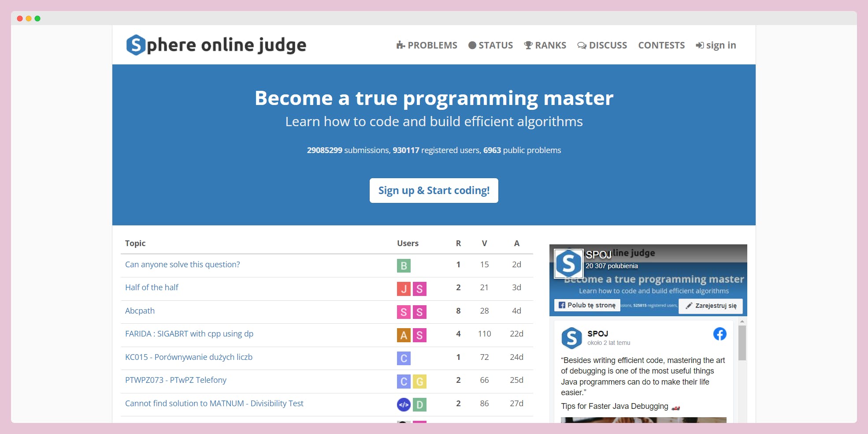Click the 29085299 submissions count
Screen dimensions: 868x434
coord(325,150)
